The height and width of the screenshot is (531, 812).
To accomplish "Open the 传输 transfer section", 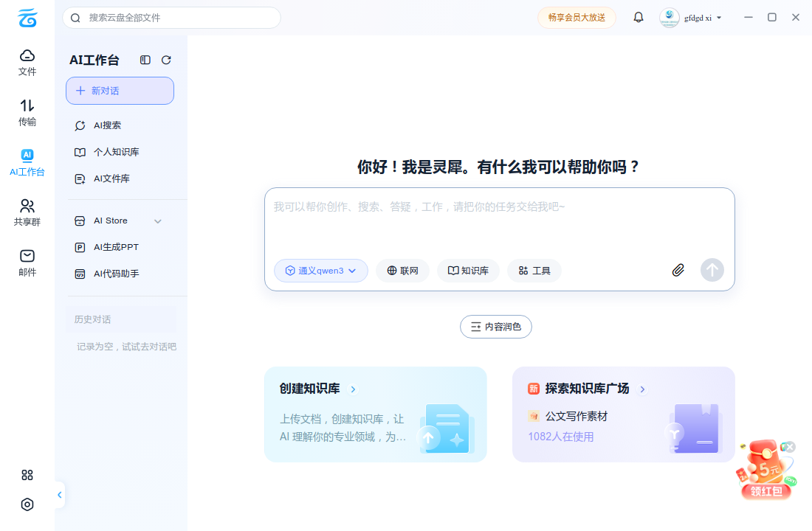I will (x=27, y=112).
